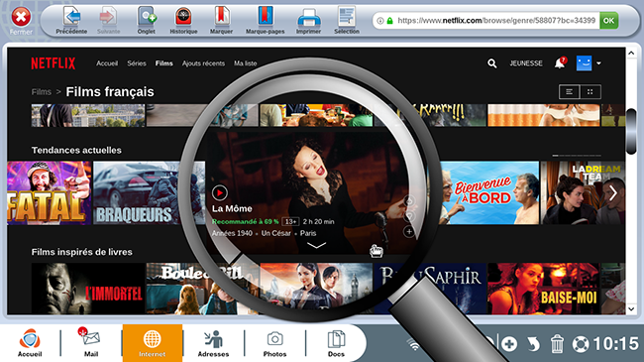The height and width of the screenshot is (362, 644).
Task: Expand the profile avatar dropdown arrow
Action: [598, 63]
